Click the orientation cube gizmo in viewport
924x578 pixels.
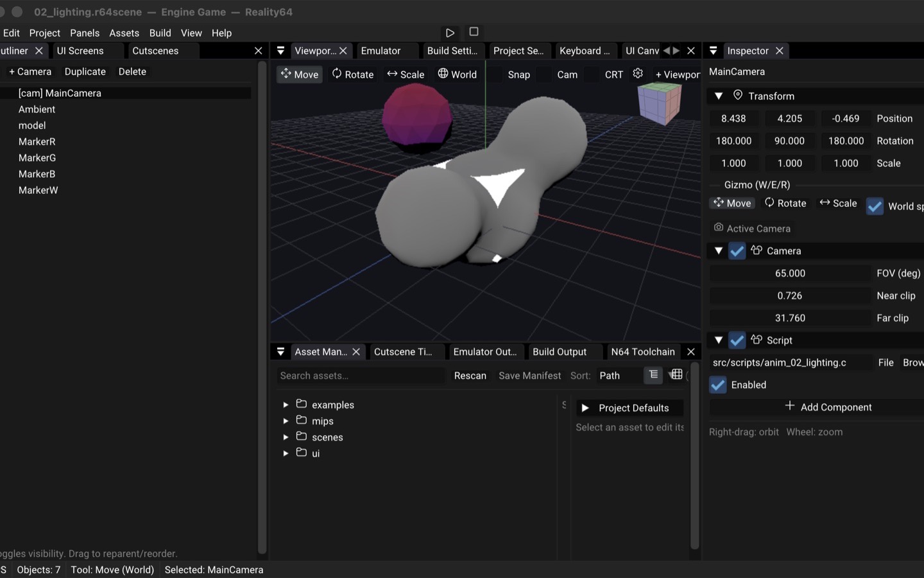click(659, 103)
